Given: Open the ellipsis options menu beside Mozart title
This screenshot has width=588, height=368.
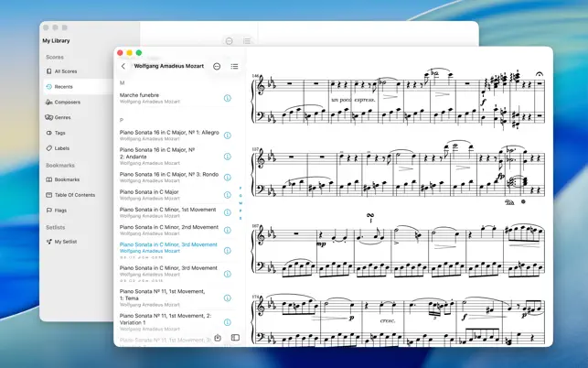Looking at the screenshot, I should click(x=217, y=67).
